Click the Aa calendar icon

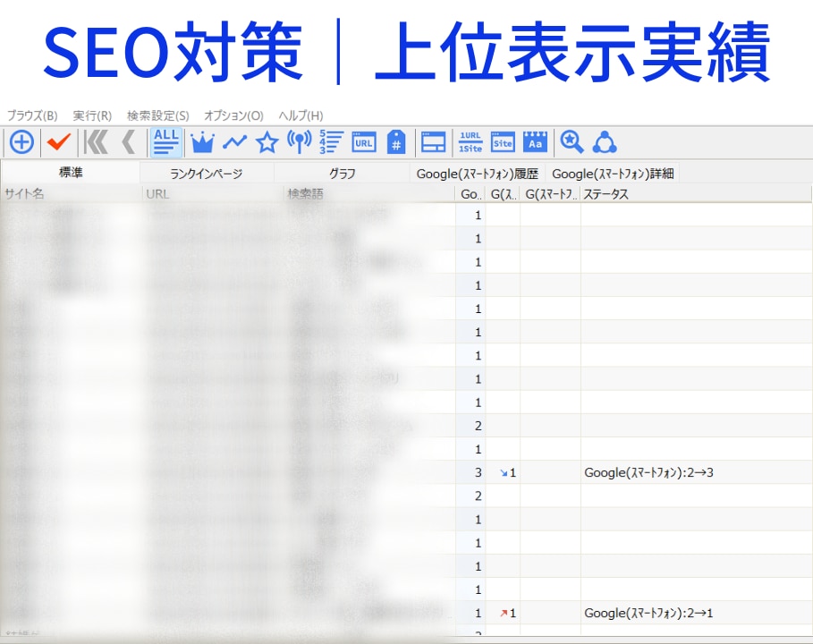tap(535, 142)
